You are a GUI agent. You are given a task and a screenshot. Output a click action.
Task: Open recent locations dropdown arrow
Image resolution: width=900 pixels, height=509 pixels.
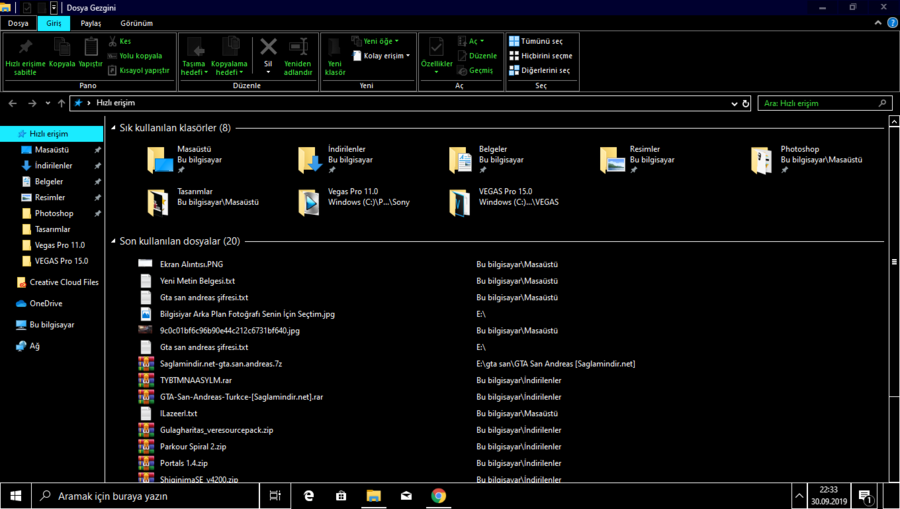[48, 103]
